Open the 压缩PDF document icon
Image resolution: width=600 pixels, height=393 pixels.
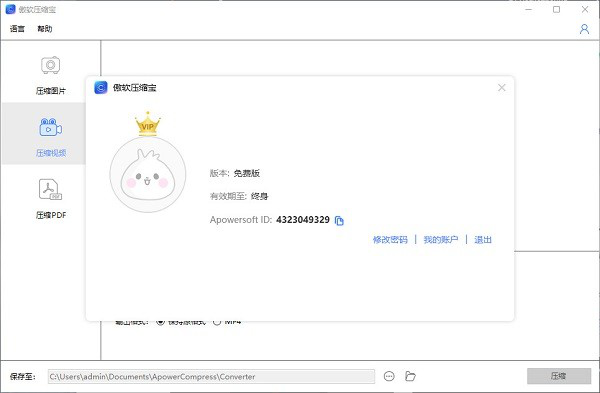click(x=50, y=190)
